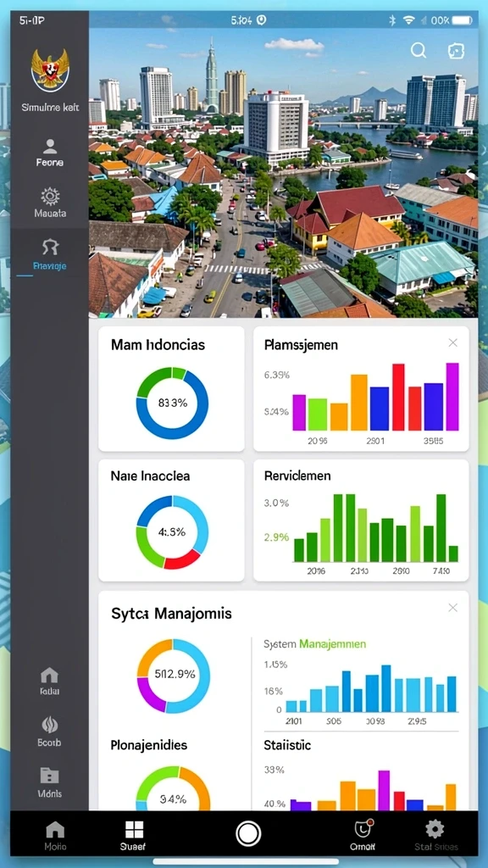Open the Omoff notifications tab
This screenshot has height=868, width=488.
[x=363, y=835]
